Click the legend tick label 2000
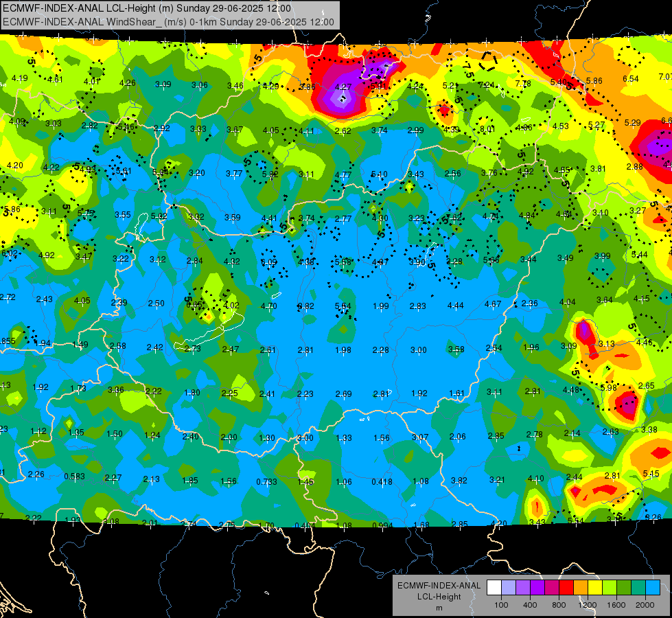This screenshot has height=618, width=672. tap(645, 605)
